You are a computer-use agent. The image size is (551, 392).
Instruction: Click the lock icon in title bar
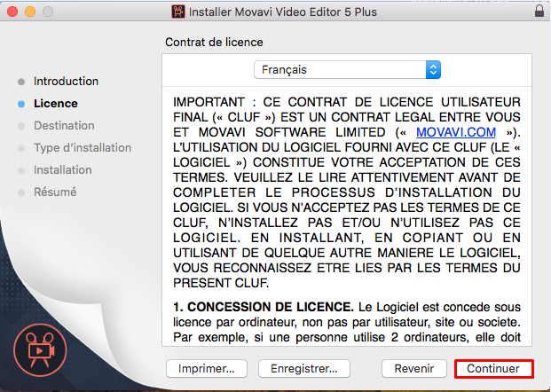click(539, 11)
